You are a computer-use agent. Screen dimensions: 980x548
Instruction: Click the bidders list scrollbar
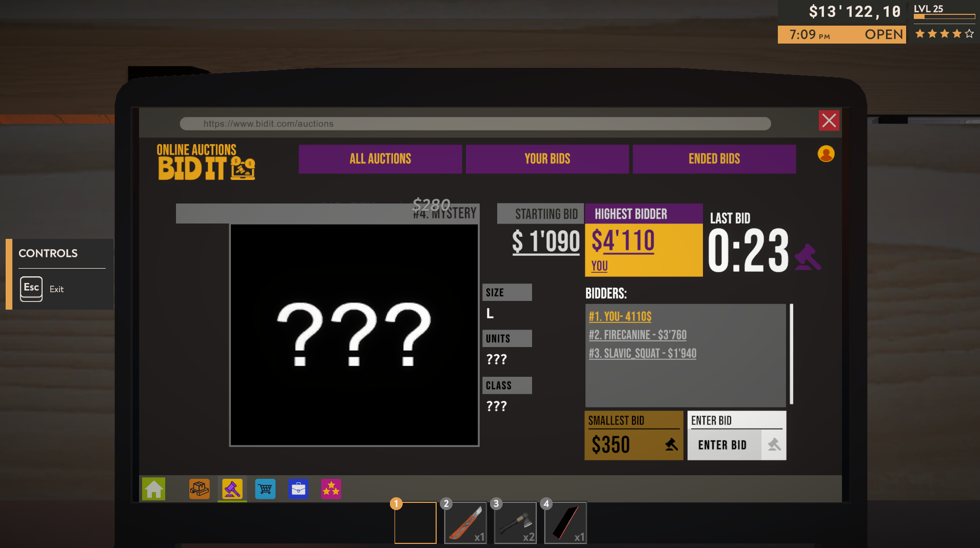792,354
